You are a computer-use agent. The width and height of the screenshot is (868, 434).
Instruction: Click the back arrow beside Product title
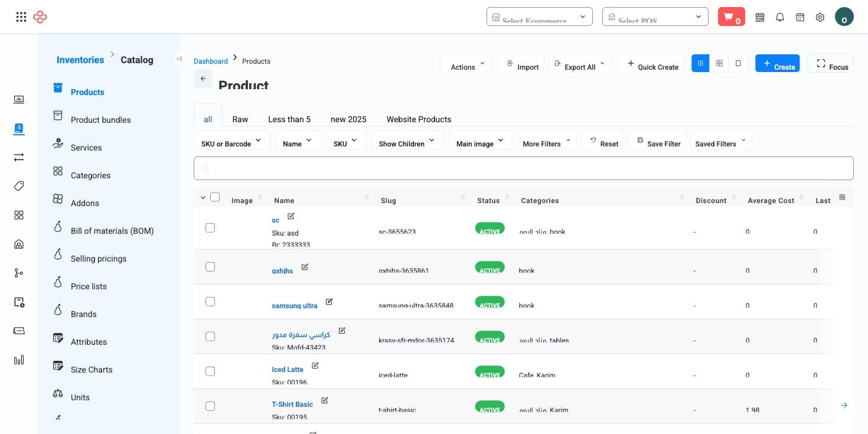(203, 79)
